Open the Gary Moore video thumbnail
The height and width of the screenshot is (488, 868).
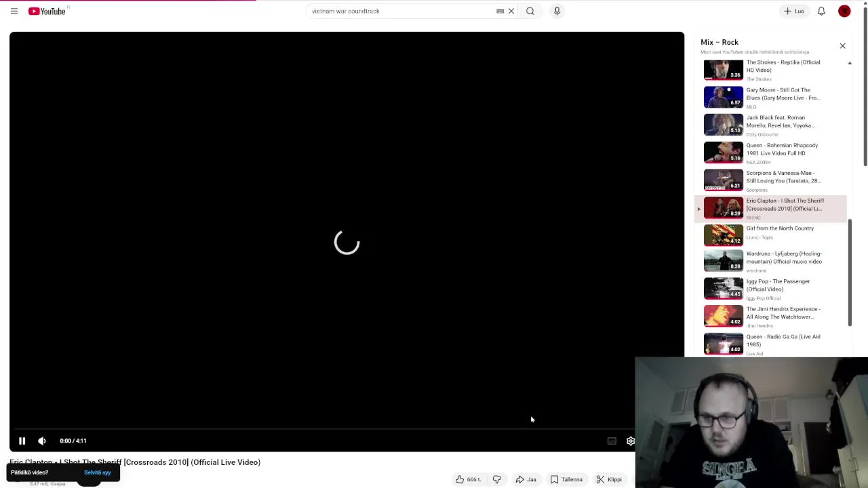pos(723,98)
